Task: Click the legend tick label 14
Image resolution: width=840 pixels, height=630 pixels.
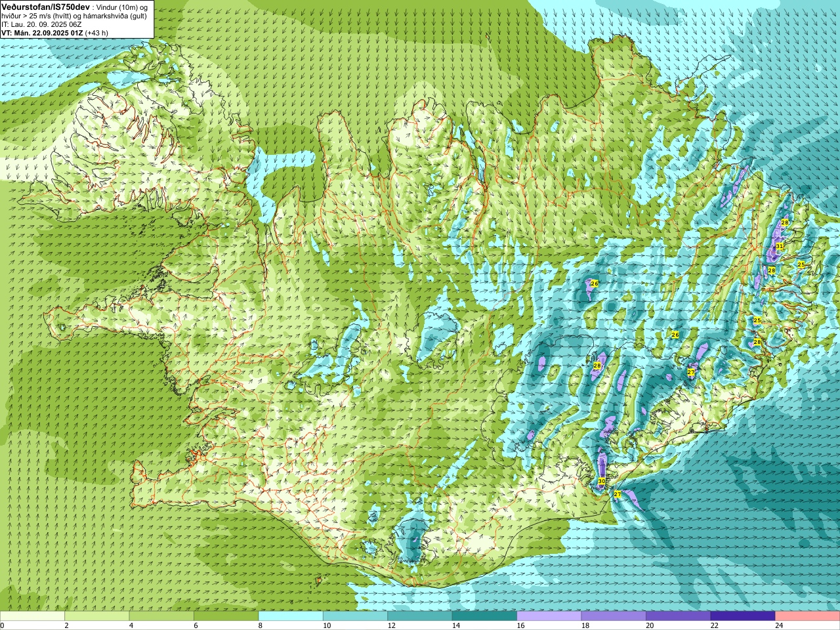Action: tap(456, 626)
